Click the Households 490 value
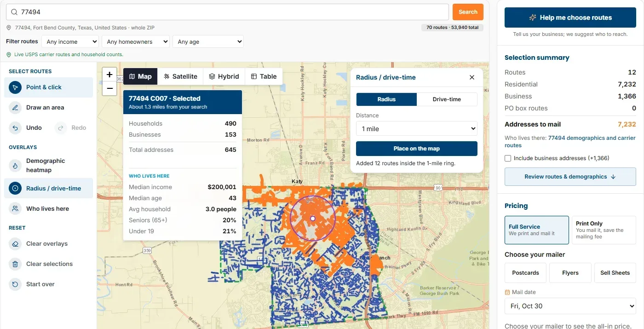This screenshot has width=644, height=329. tap(230, 124)
